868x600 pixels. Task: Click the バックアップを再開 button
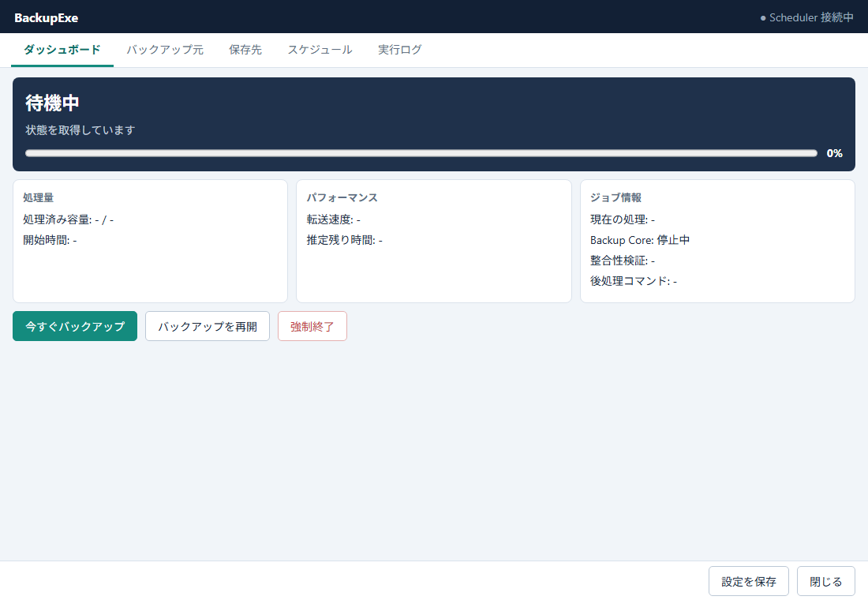208,326
